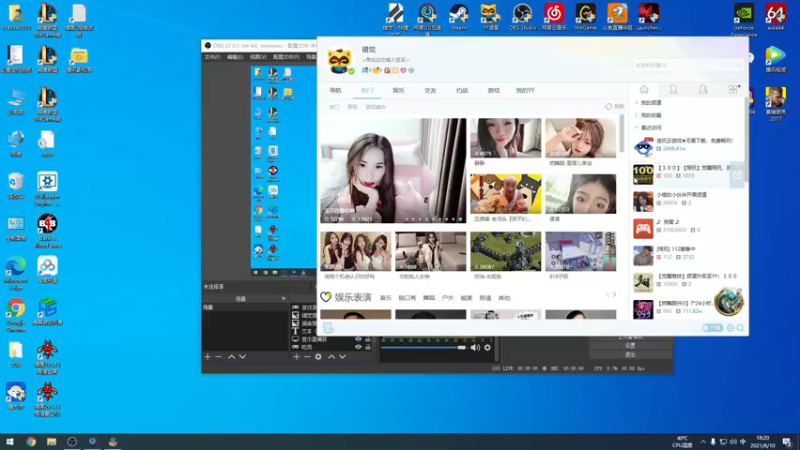This screenshot has height=450, width=800.
Task: Open the apps grid icon in YY sidebar
Action: pyautogui.click(x=733, y=90)
